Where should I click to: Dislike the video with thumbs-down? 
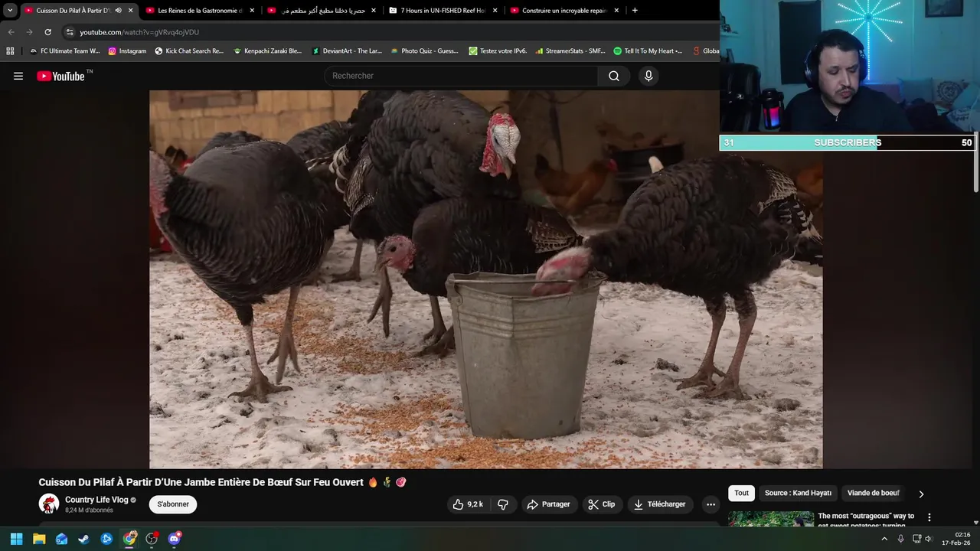coord(503,504)
